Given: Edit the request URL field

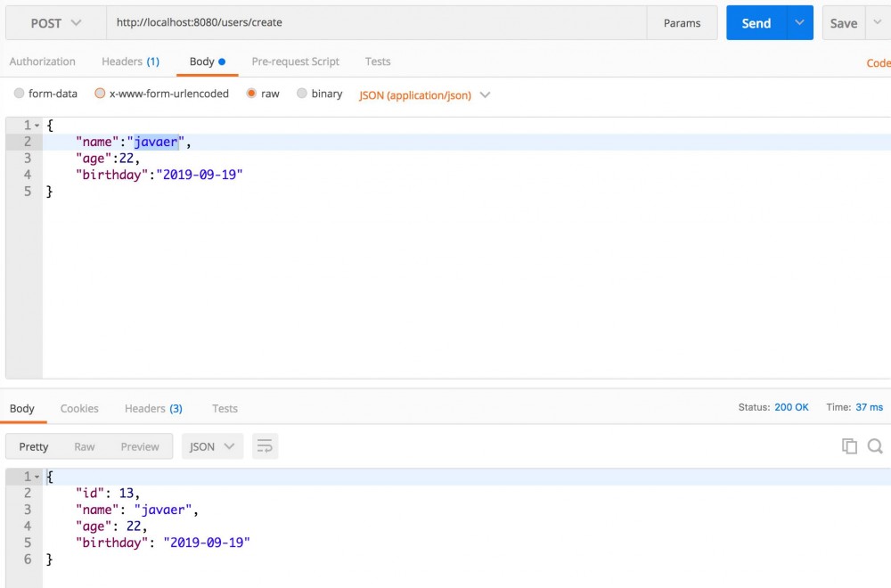Looking at the screenshot, I should [376, 23].
